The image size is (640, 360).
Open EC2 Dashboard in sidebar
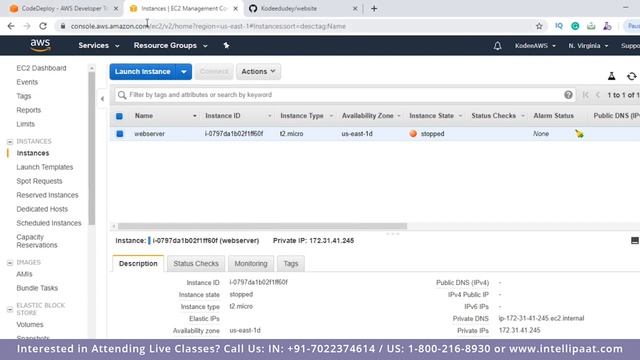pyautogui.click(x=41, y=68)
